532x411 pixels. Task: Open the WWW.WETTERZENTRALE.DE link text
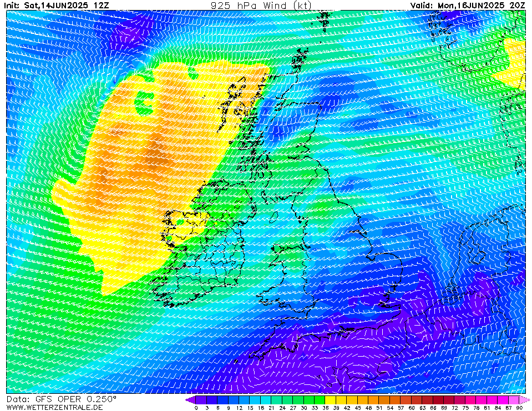(x=54, y=407)
